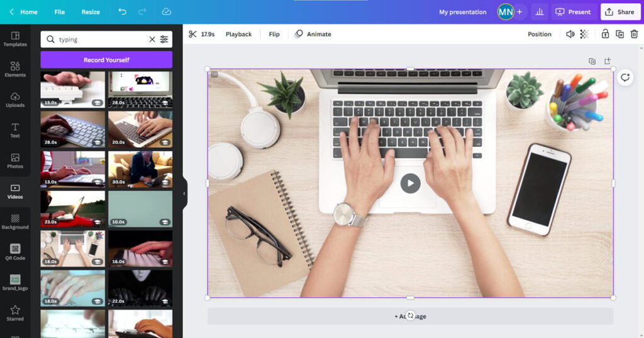
Task: Click the MN profile avatar
Action: pos(505,12)
